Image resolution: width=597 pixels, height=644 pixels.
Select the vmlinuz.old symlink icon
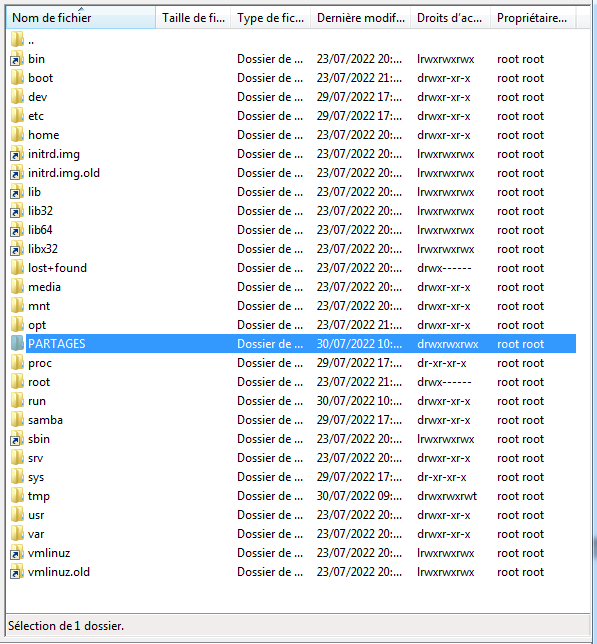[17, 572]
